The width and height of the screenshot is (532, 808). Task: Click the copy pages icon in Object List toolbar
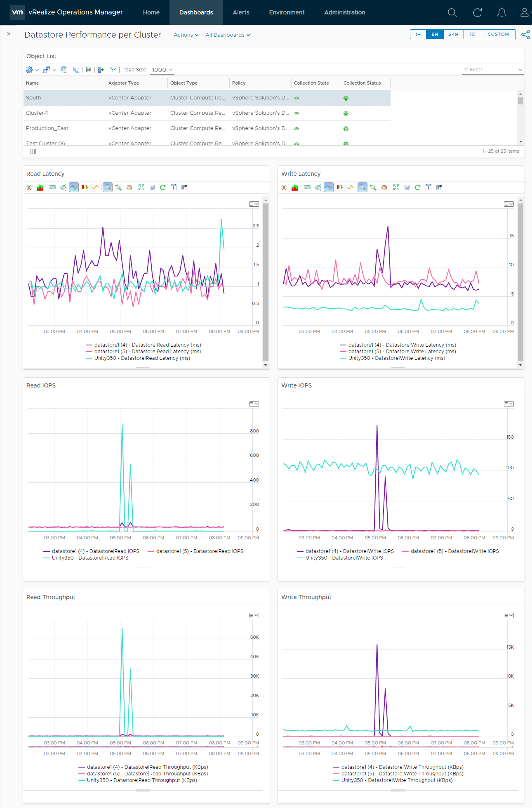point(76,70)
